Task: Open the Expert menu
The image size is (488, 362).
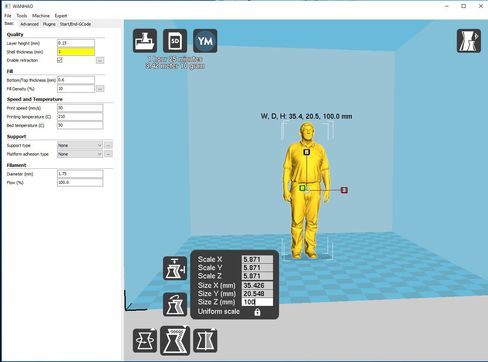Action: pos(61,16)
